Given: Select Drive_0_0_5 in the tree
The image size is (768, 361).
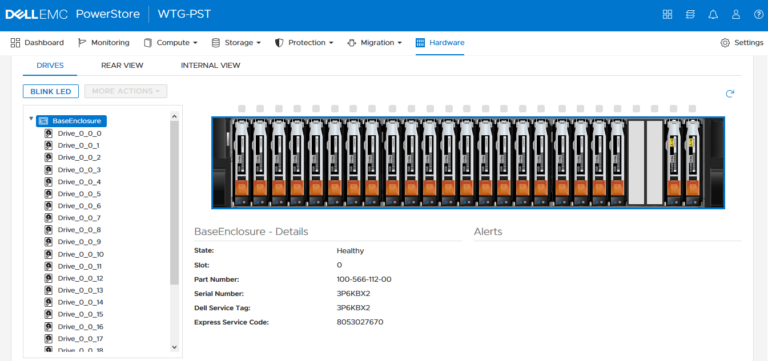Looking at the screenshot, I should coord(79,193).
